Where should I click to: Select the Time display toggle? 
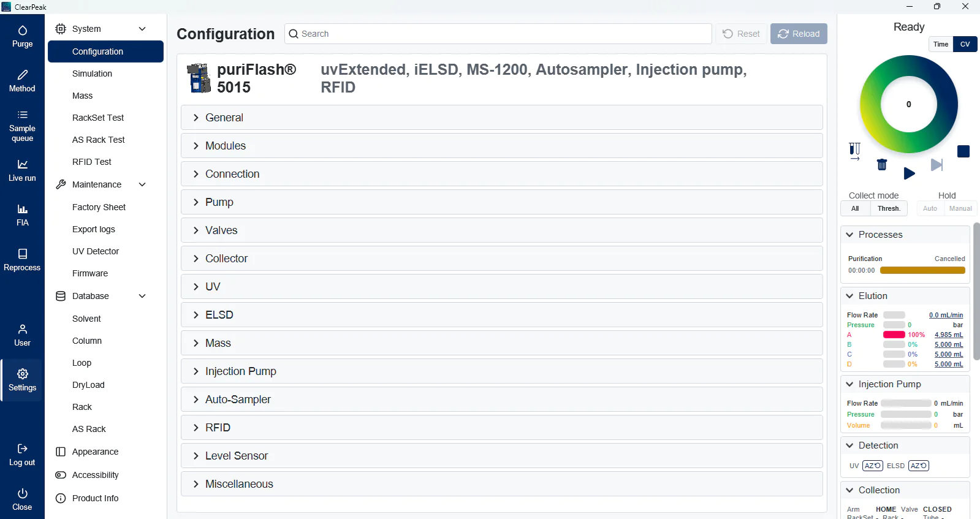[941, 44]
